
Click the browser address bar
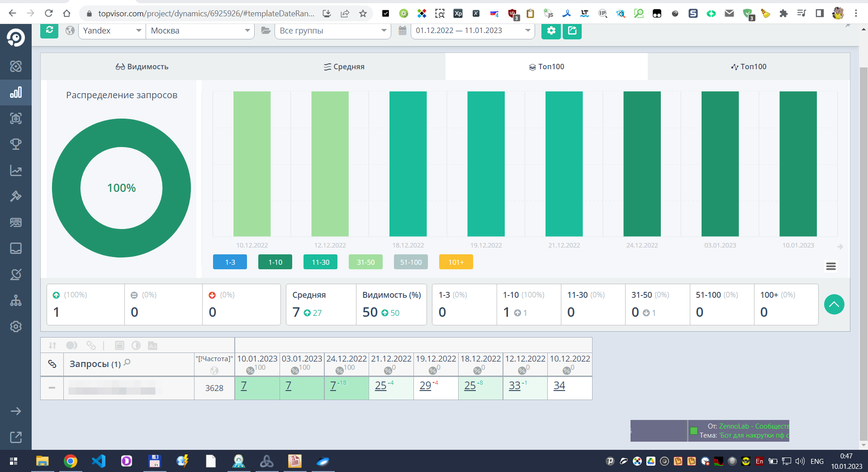click(206, 14)
